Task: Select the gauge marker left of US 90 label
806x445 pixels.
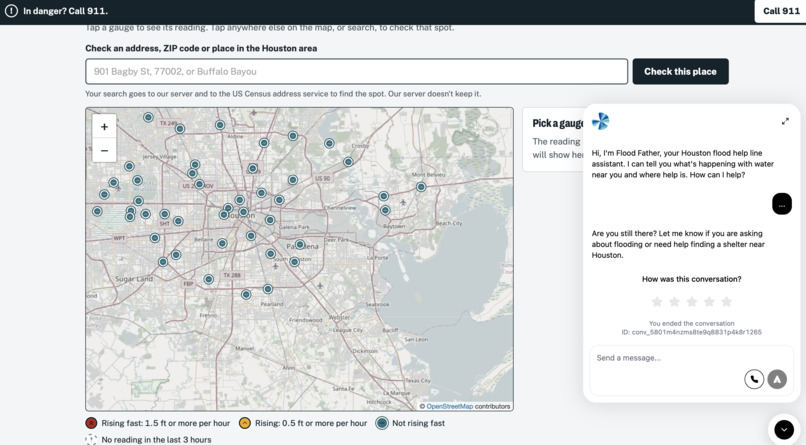Action: pos(292,180)
